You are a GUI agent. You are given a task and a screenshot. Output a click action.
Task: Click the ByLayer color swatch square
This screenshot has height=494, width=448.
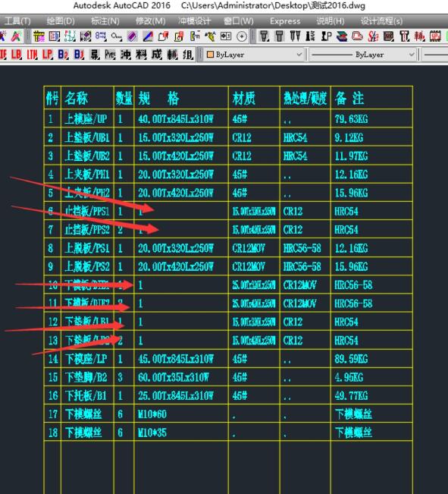coord(210,55)
